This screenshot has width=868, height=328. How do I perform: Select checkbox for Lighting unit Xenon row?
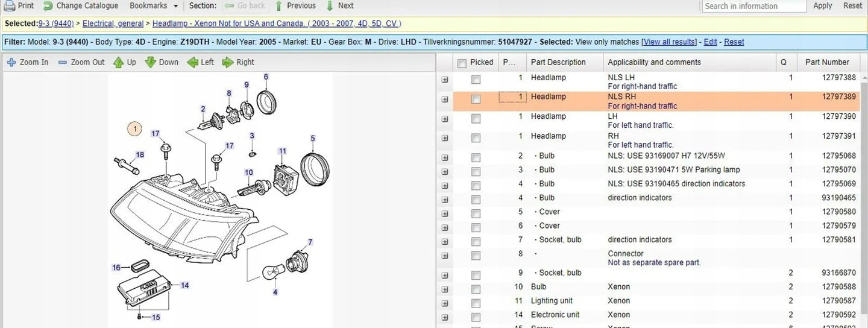click(x=476, y=303)
